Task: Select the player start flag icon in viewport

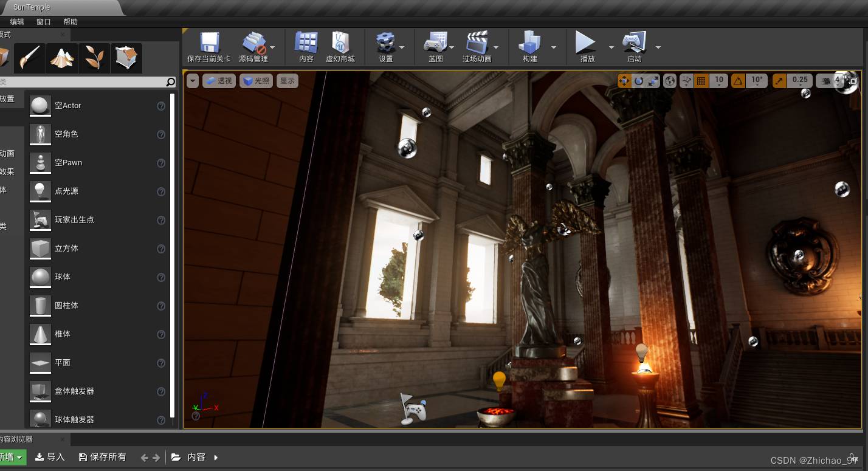Action: click(x=412, y=408)
